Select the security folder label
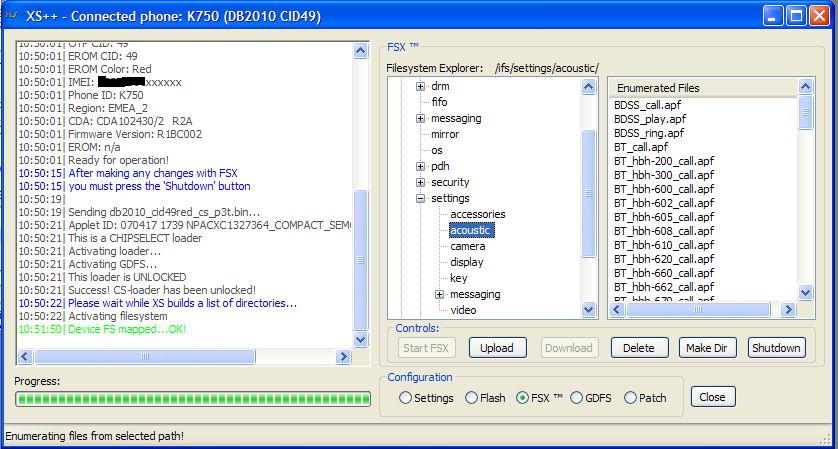Viewport: 838px width, 449px height. tap(450, 182)
